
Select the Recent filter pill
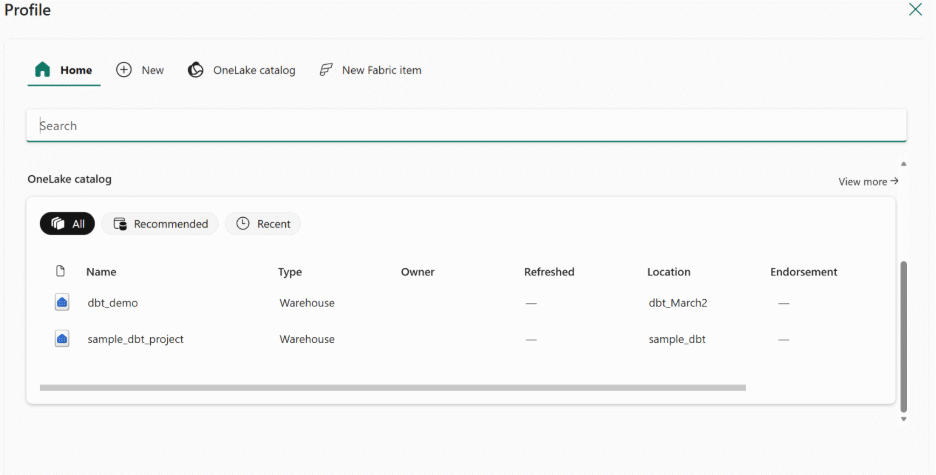tap(263, 224)
